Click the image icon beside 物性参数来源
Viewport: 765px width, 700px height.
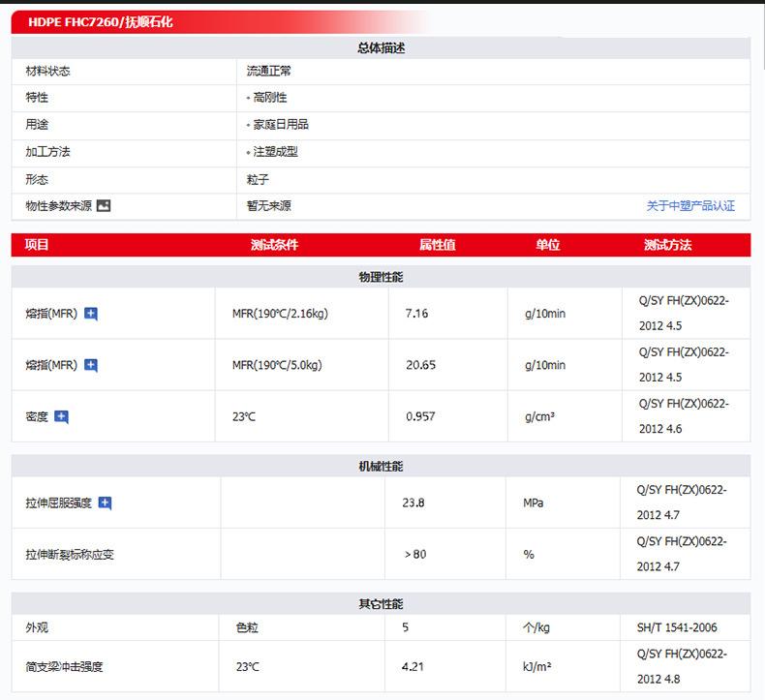click(104, 205)
